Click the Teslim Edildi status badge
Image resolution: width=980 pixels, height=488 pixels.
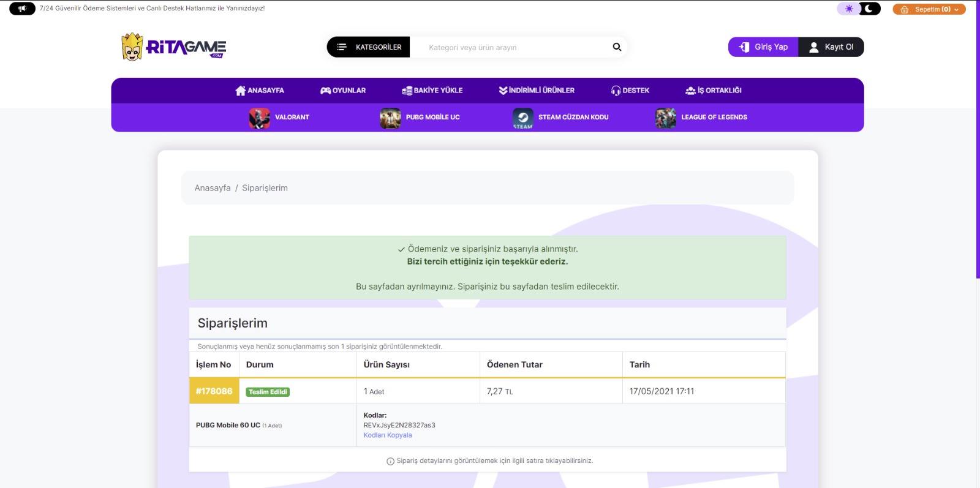268,392
